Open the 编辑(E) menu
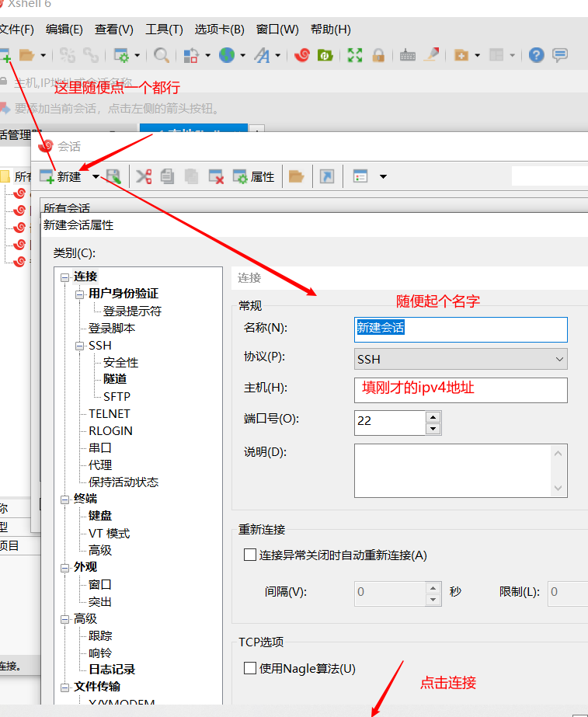 coord(64,30)
